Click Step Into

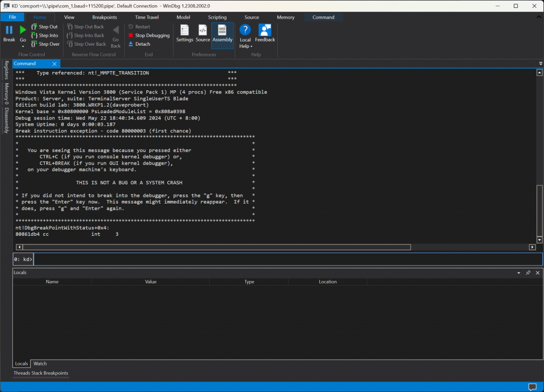coord(45,36)
